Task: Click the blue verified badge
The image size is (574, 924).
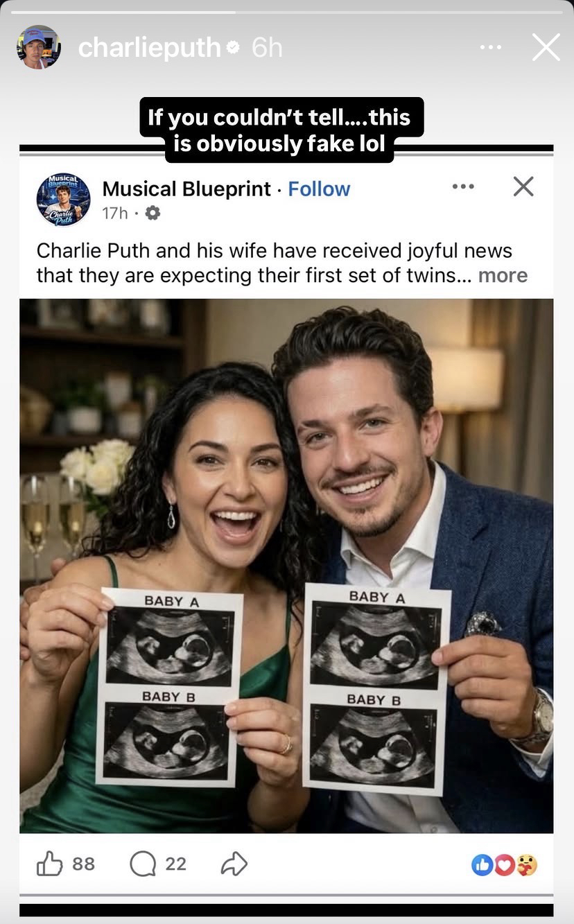Action: coord(234,47)
